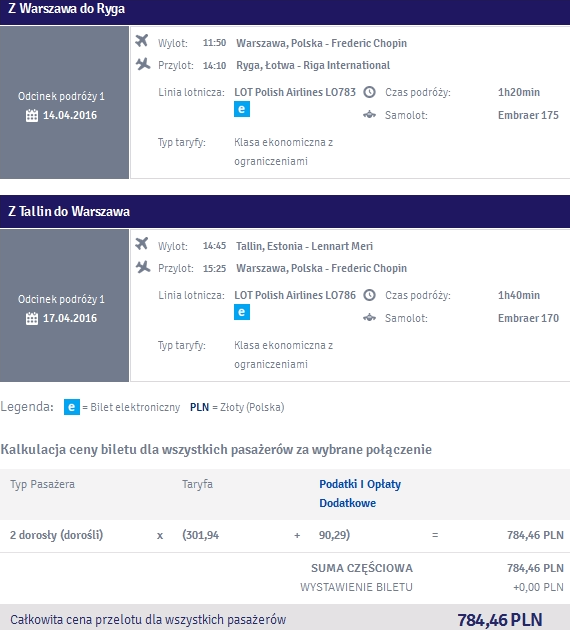Viewport: 570px width, 630px height.
Task: Click the e-ticket icon in the legend
Action: pos(72,407)
